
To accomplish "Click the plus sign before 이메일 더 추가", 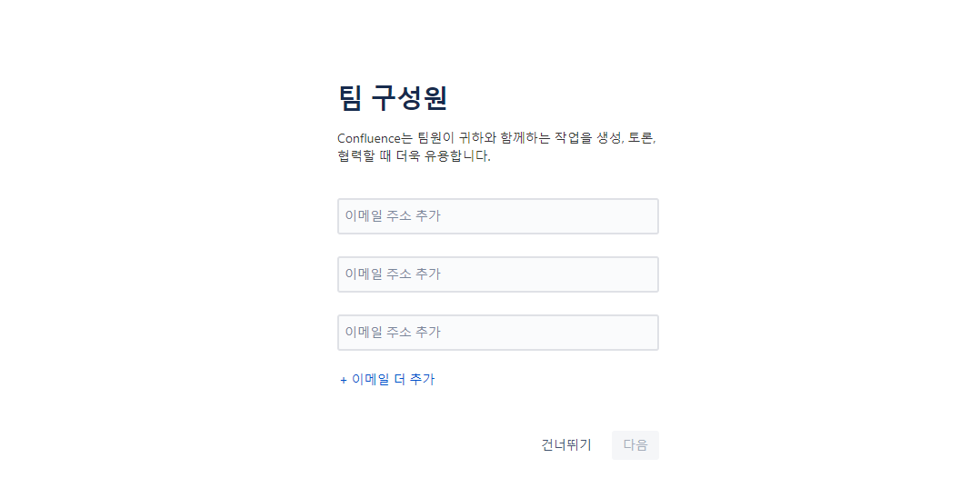I will (x=343, y=380).
